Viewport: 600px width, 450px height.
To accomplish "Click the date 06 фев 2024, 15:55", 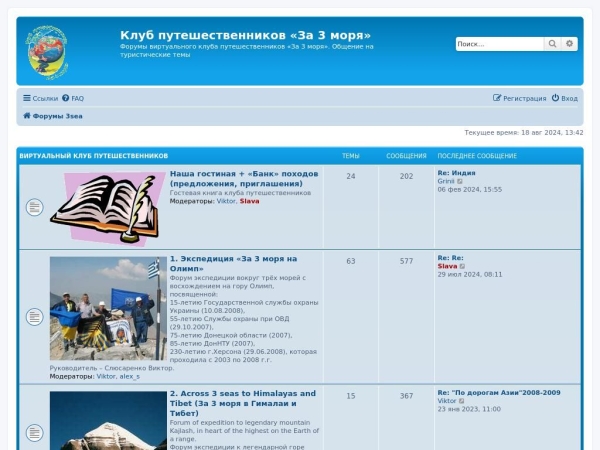I will click(x=470, y=190).
